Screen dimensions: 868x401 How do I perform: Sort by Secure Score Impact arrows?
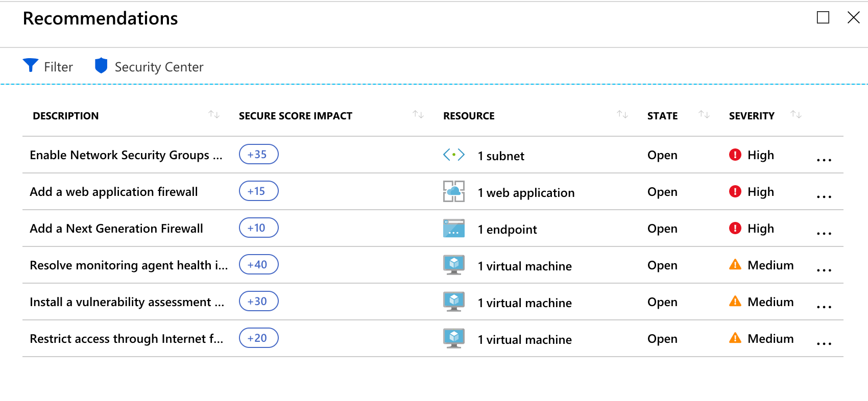[x=418, y=115]
